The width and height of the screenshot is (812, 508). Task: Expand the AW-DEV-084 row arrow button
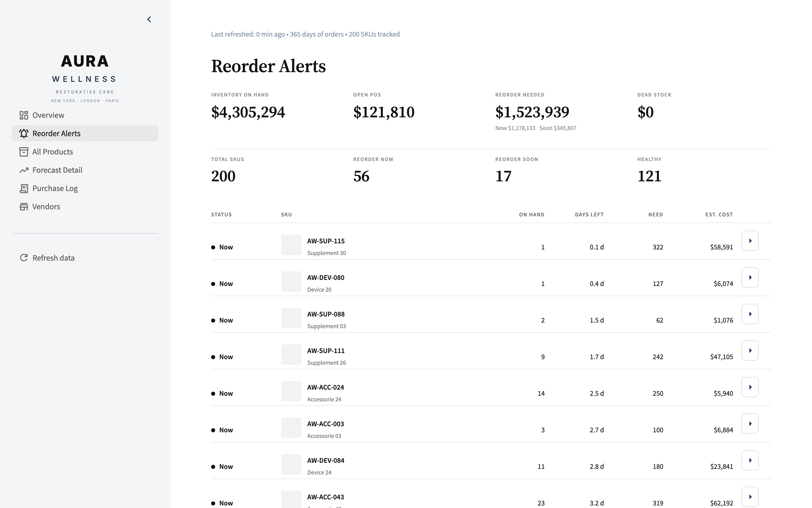tap(750, 460)
